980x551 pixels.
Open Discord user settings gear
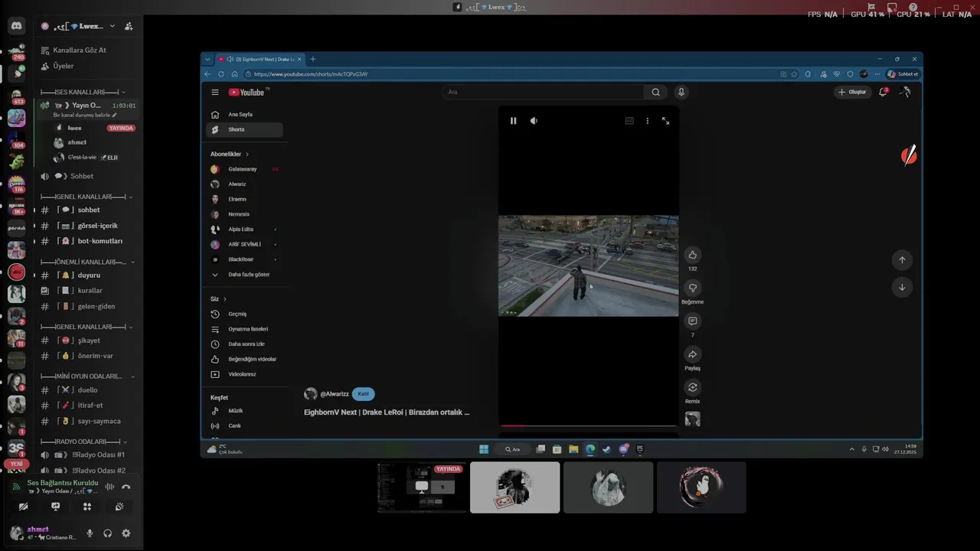pos(126,533)
